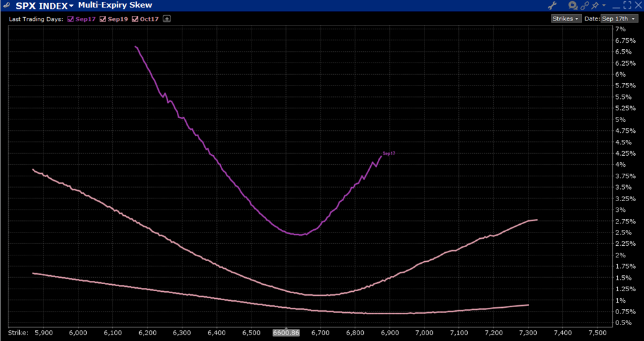644x341 pixels.
Task: Open the feedback chat bubble icon
Action: coord(573,5)
